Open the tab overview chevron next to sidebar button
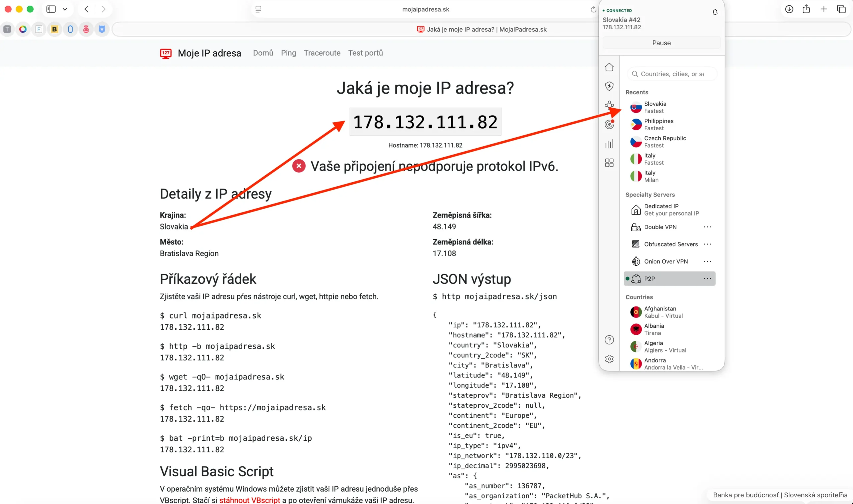 [65, 9]
